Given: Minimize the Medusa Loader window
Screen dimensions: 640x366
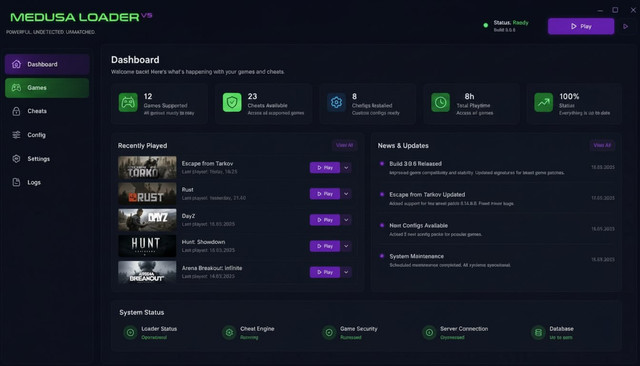Looking at the screenshot, I should click(x=600, y=10).
